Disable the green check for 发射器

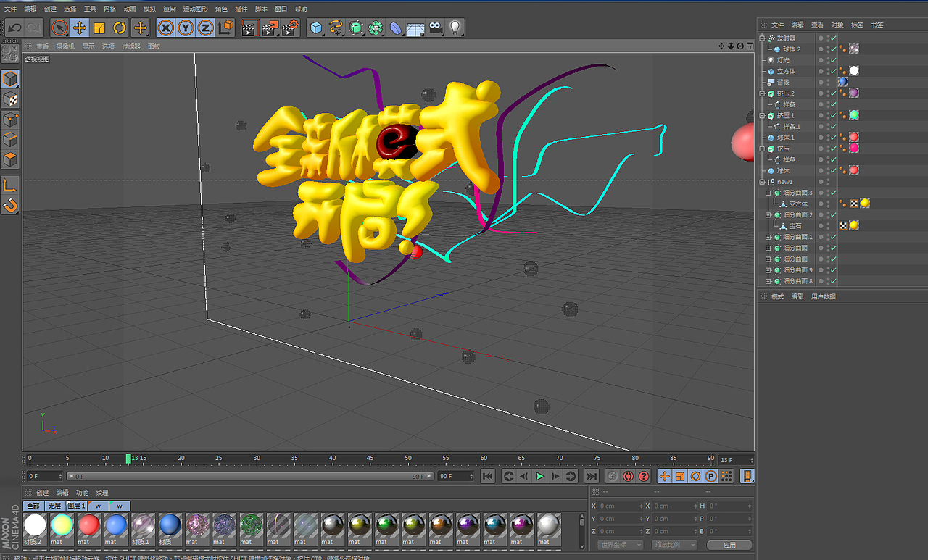(x=833, y=38)
